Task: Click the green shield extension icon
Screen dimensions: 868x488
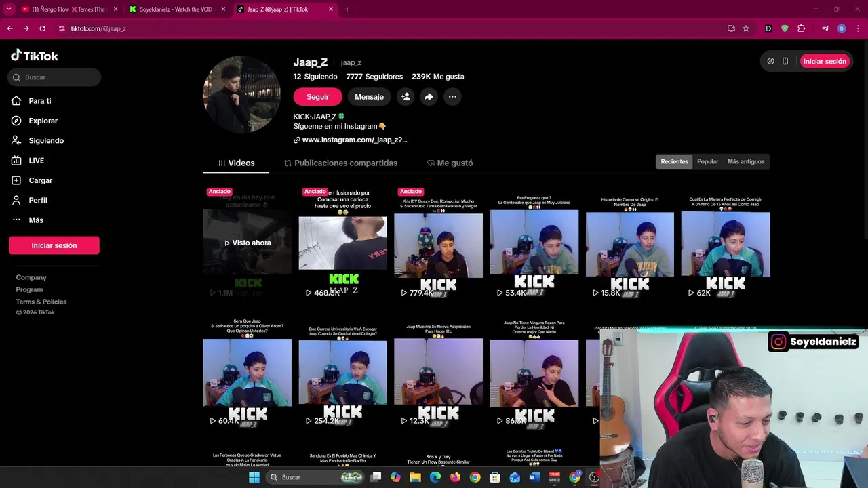Action: tap(785, 28)
